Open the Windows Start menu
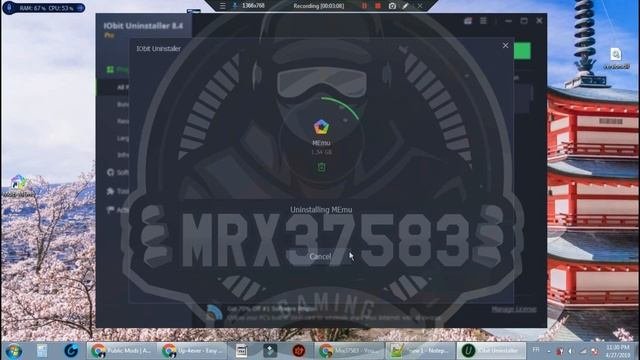Image resolution: width=640 pixels, height=360 pixels. 14,351
